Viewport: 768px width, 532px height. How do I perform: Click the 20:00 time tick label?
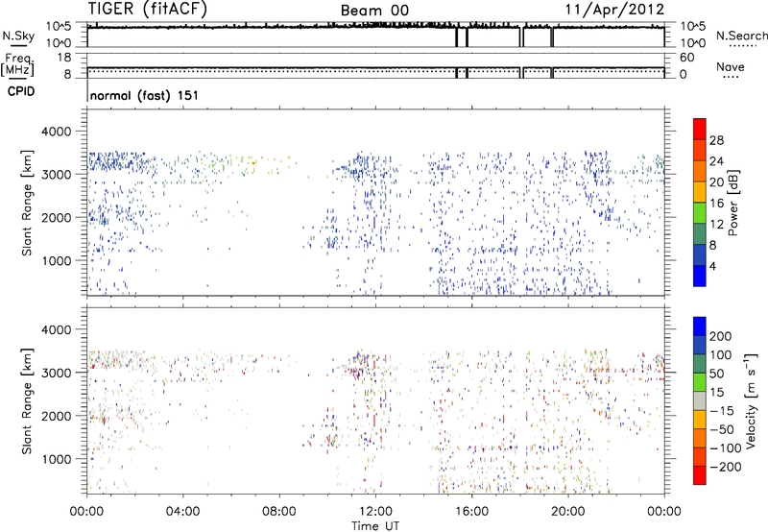(x=567, y=512)
